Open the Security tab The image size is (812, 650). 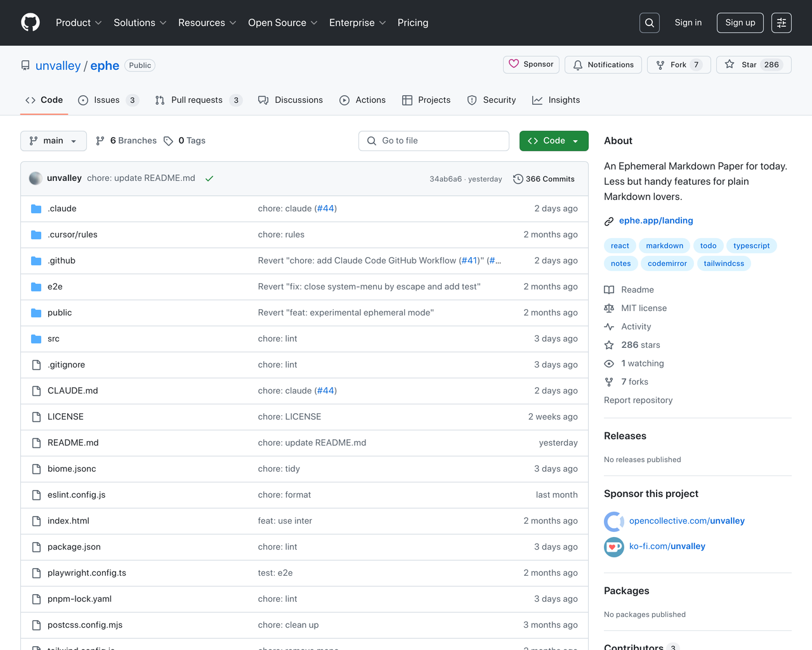pyautogui.click(x=492, y=100)
